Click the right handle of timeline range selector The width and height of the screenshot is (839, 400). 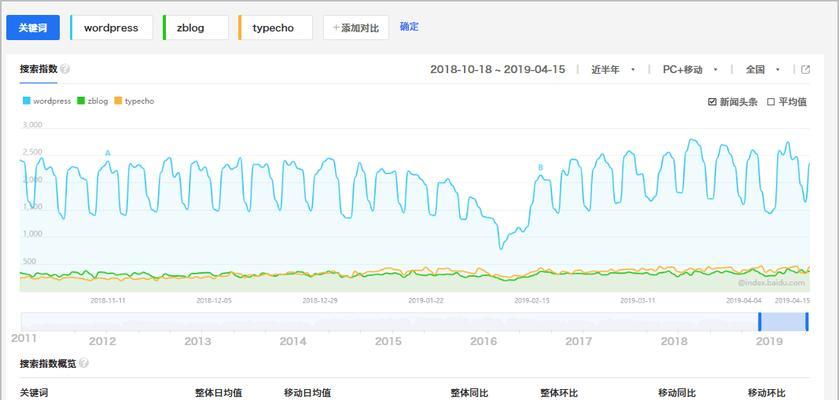[x=807, y=322]
